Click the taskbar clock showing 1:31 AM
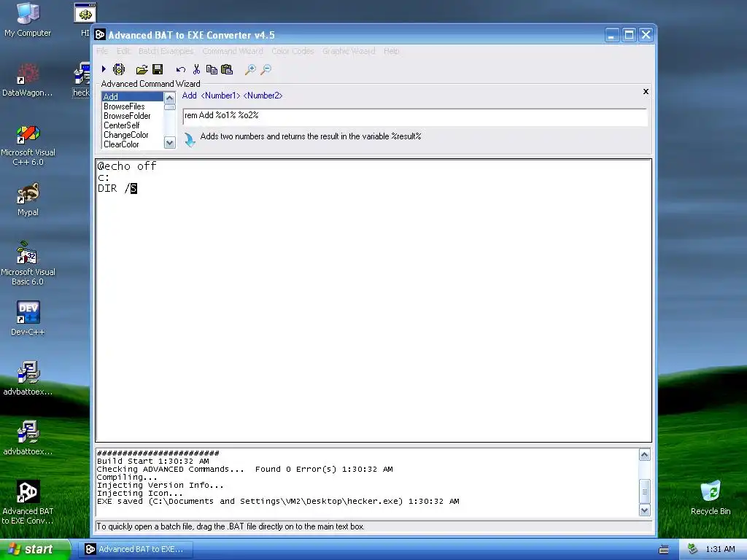This screenshot has width=747, height=560. tap(720, 549)
